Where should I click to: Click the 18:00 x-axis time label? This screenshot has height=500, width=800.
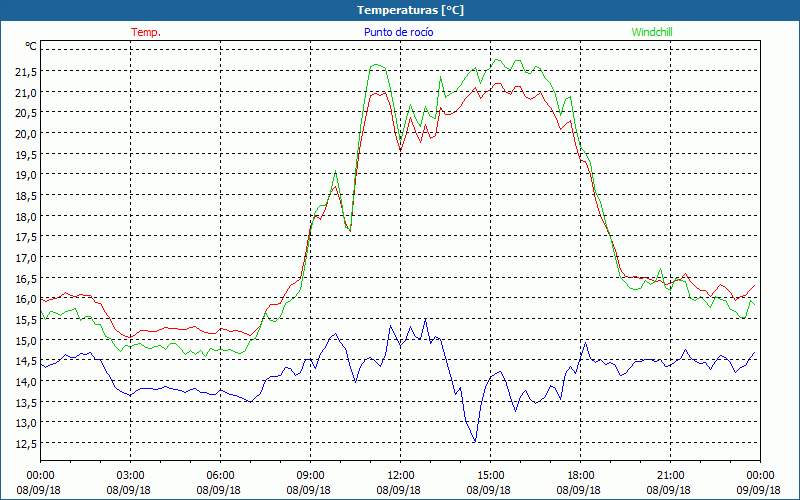581,476
